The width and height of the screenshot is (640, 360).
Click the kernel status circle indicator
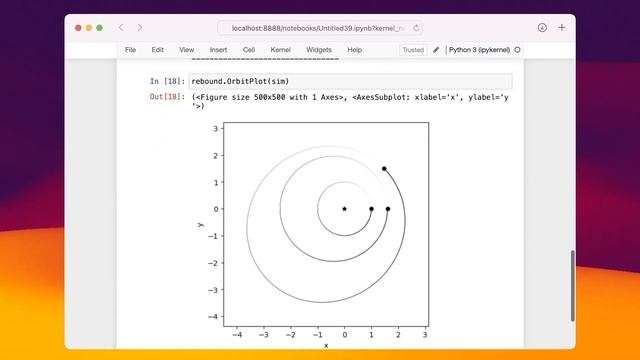click(x=517, y=50)
